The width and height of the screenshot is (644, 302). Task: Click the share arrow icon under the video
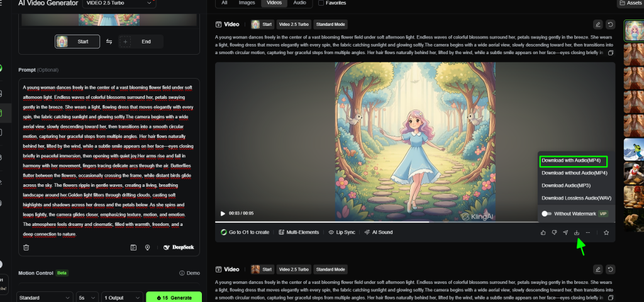coord(565,232)
